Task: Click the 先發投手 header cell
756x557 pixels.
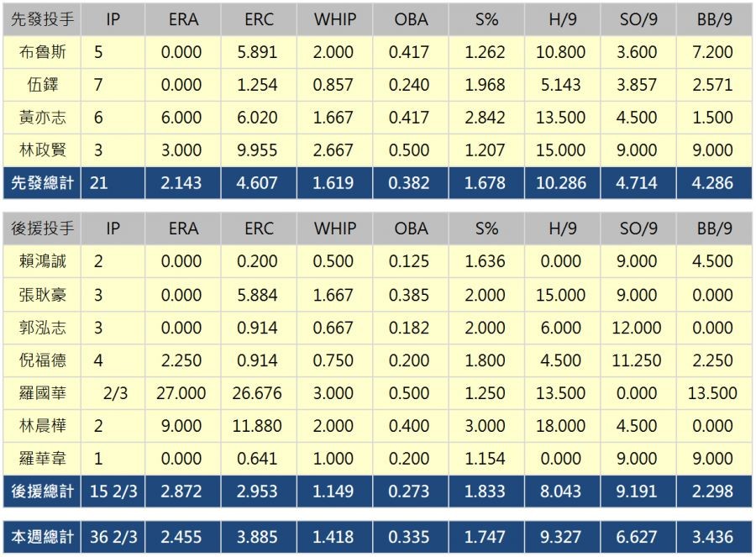Action: coord(42,19)
